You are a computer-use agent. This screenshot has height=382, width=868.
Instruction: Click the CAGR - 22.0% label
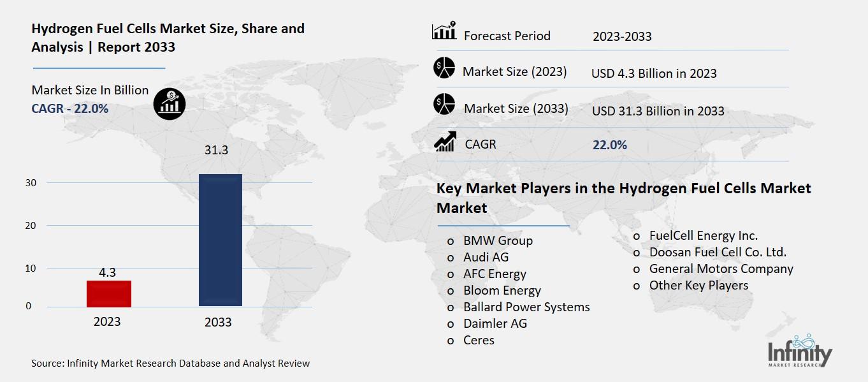(x=69, y=108)
